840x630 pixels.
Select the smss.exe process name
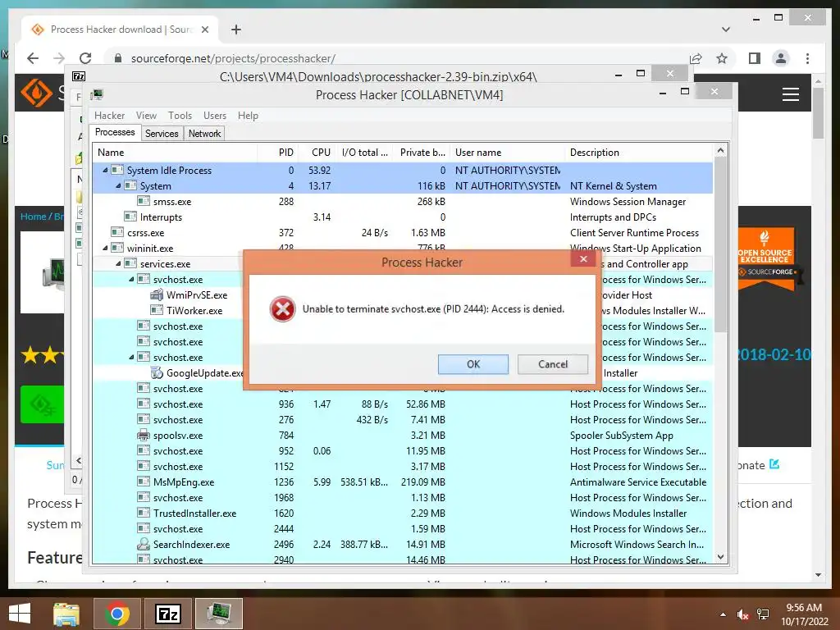[172, 202]
